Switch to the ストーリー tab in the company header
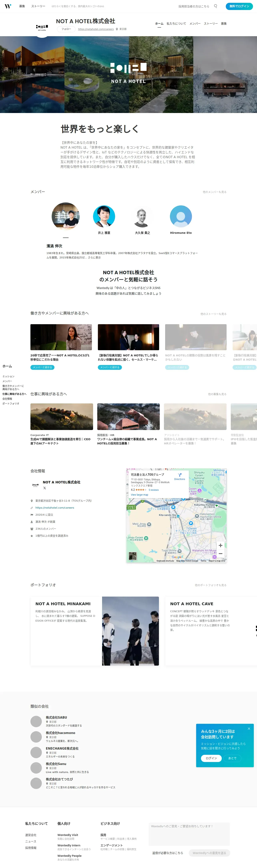The image size is (257, 868). (211, 24)
